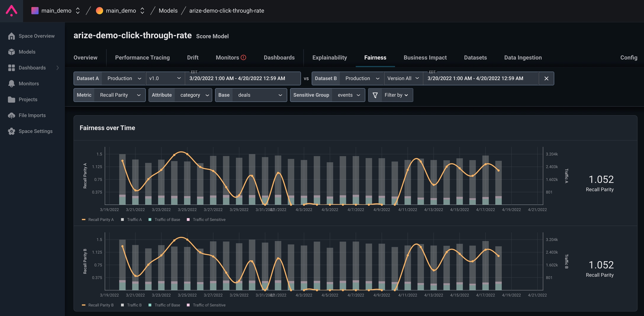The image size is (644, 316).
Task: Click the Models cube icon
Action: tap(11, 52)
